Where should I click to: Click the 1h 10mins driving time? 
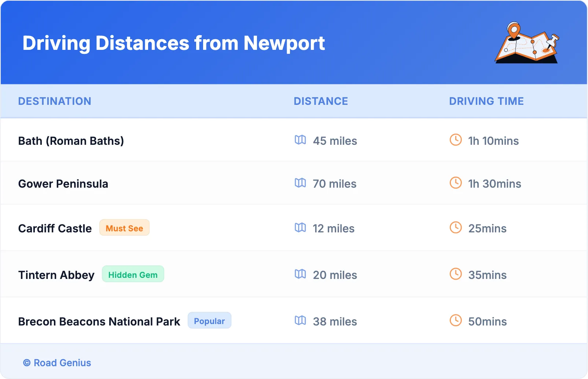[493, 141]
